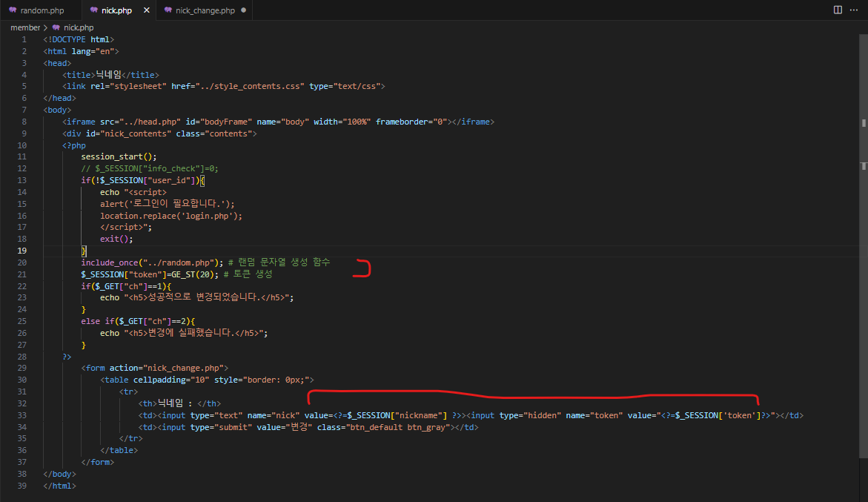
Task: Click the <html lang="en"> tag
Action: (x=81, y=51)
